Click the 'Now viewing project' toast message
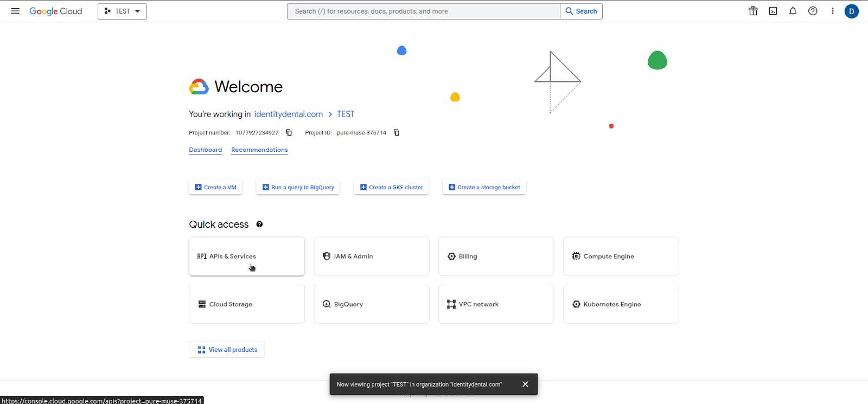This screenshot has width=868, height=404. click(419, 384)
